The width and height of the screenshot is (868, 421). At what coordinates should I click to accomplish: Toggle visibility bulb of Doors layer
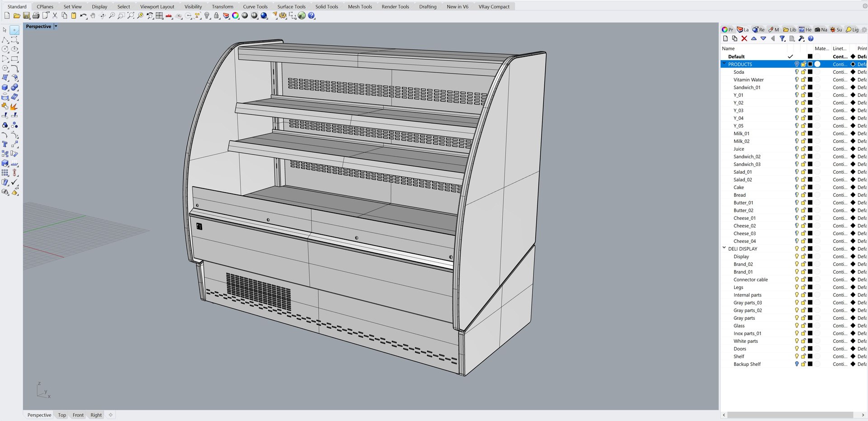(x=797, y=349)
